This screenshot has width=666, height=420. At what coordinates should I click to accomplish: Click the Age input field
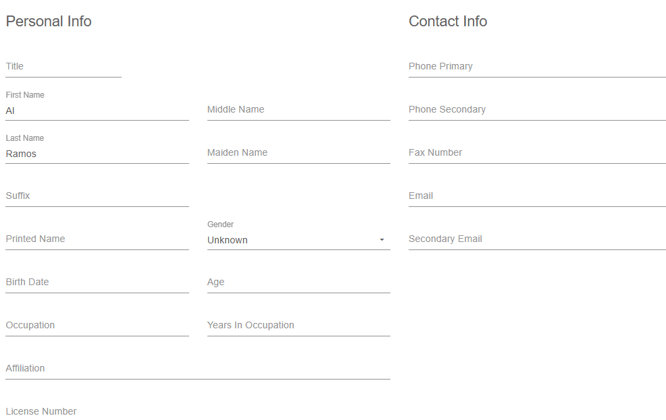[298, 282]
